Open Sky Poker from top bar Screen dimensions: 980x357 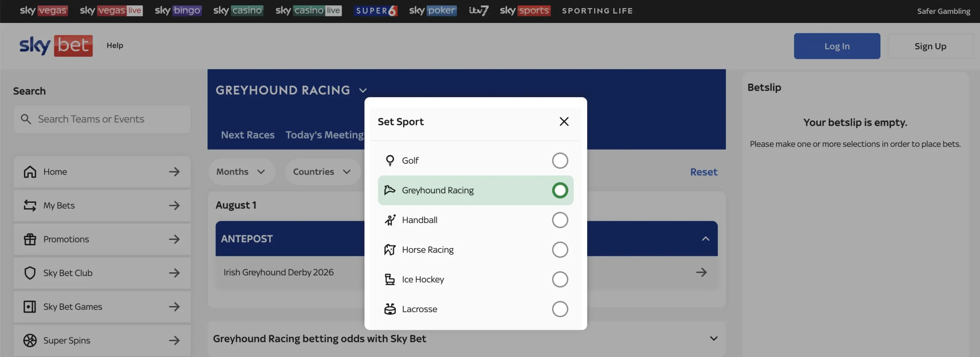tap(433, 11)
